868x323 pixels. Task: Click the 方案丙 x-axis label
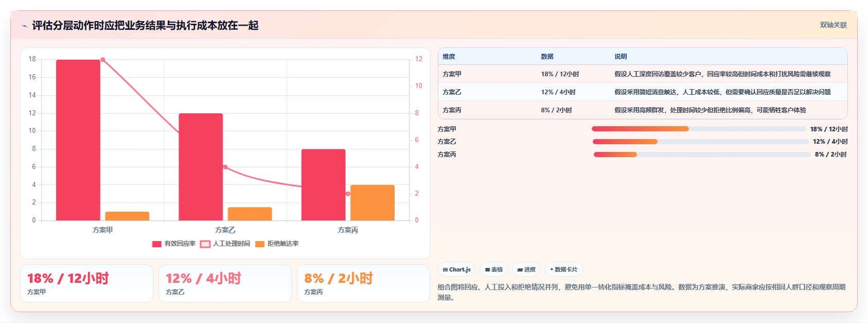[x=348, y=230]
